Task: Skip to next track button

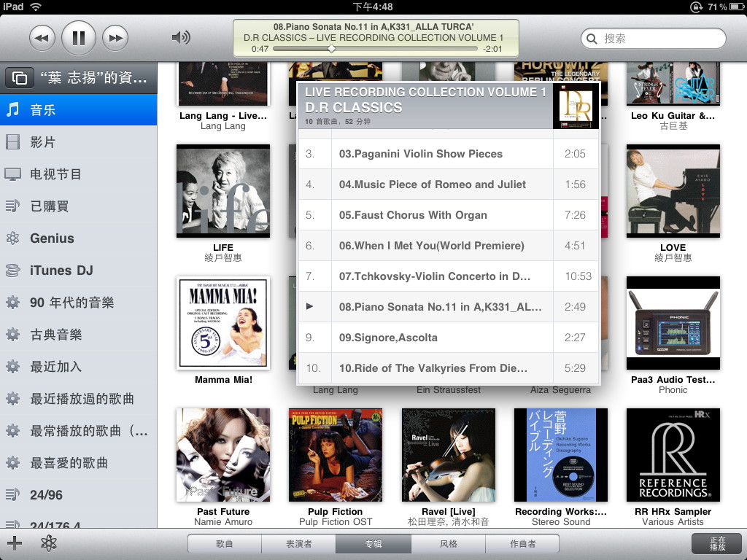Action: click(x=115, y=38)
